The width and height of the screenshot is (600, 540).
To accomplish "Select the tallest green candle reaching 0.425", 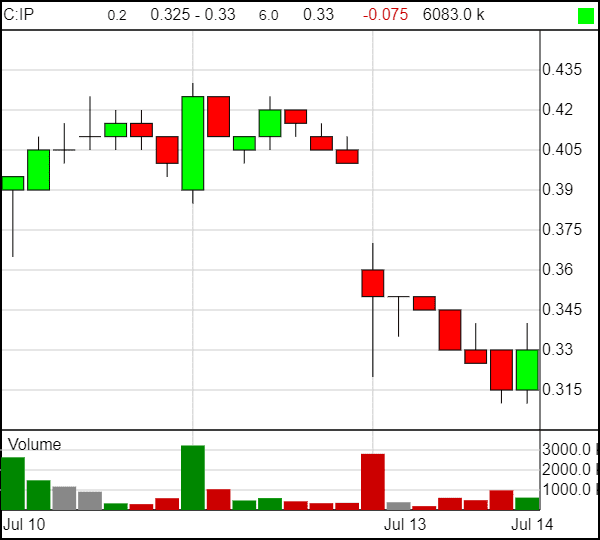I will [x=193, y=143].
